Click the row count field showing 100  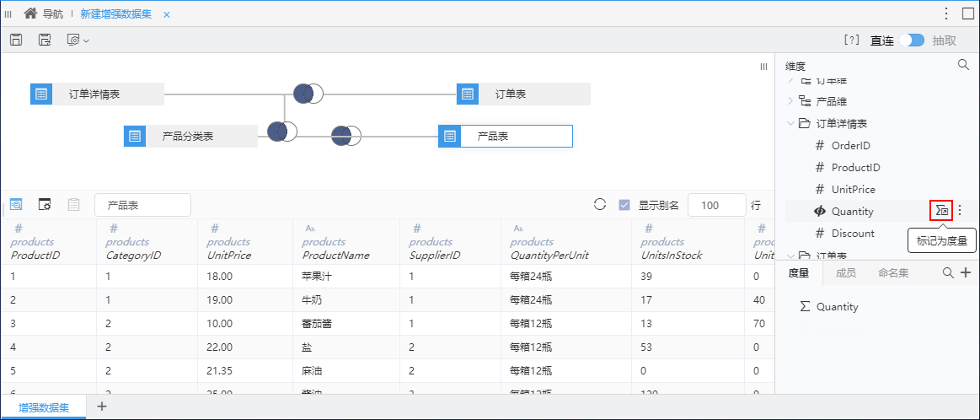tap(717, 205)
